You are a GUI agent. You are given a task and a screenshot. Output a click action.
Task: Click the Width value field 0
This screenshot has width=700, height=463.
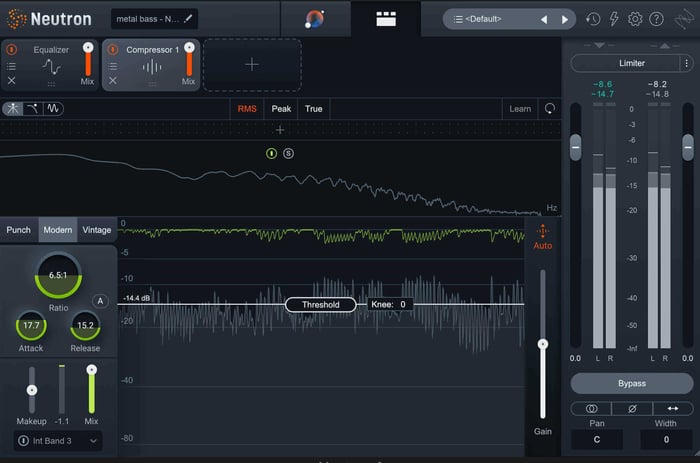[666, 440]
